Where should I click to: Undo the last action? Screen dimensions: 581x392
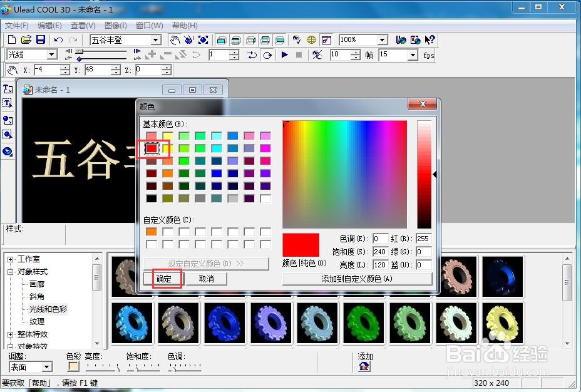58,39
